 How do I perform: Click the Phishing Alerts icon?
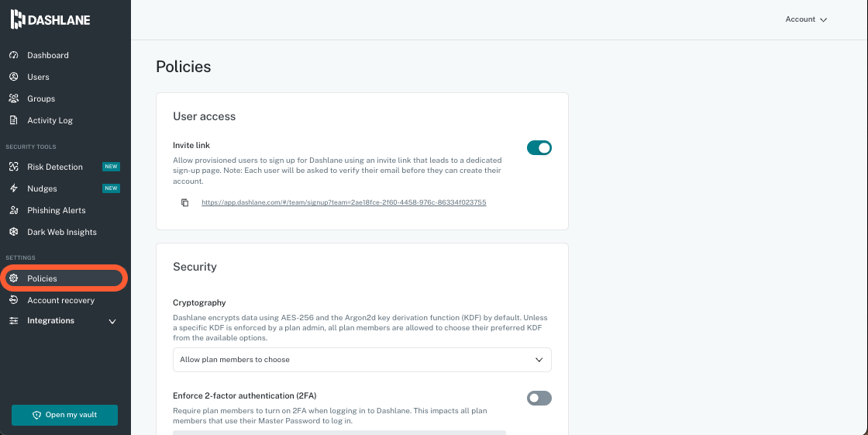13,210
